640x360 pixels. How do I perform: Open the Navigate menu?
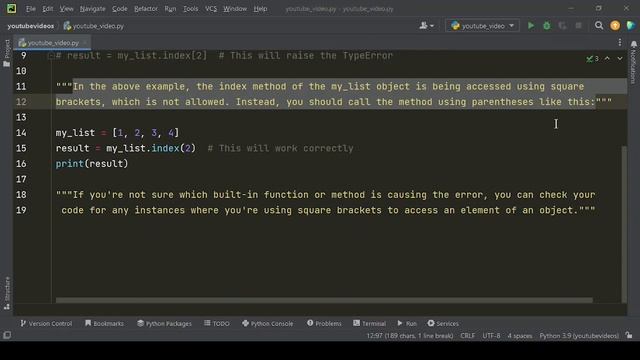(x=92, y=9)
